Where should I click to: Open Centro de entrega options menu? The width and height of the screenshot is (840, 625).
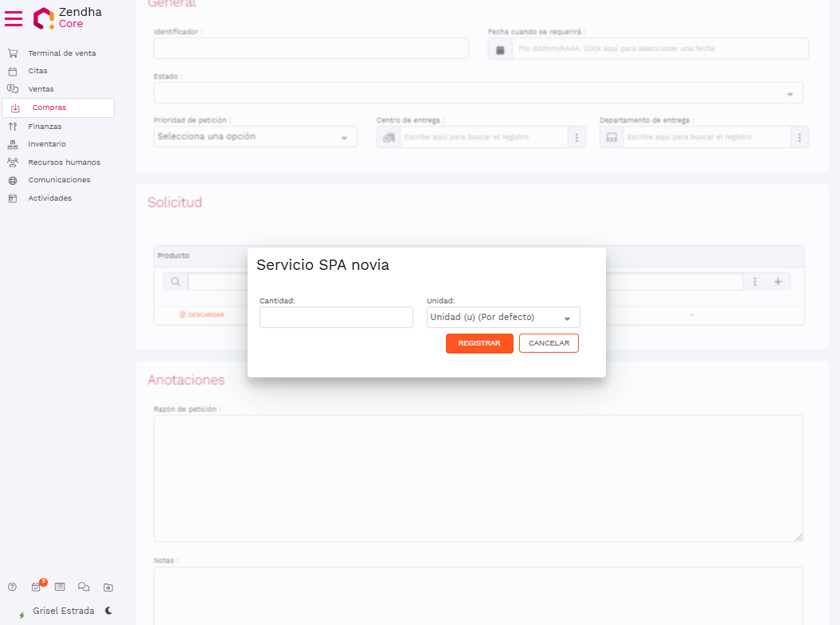(576, 137)
